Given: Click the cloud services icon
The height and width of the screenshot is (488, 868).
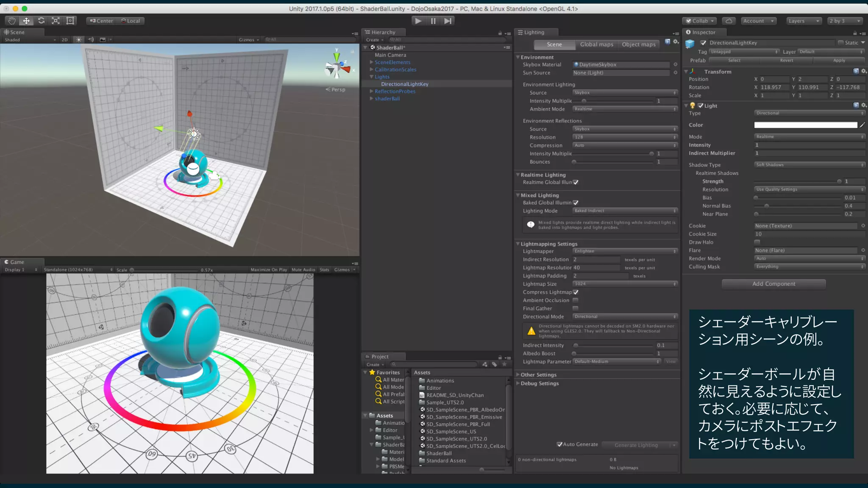Looking at the screenshot, I should (728, 21).
